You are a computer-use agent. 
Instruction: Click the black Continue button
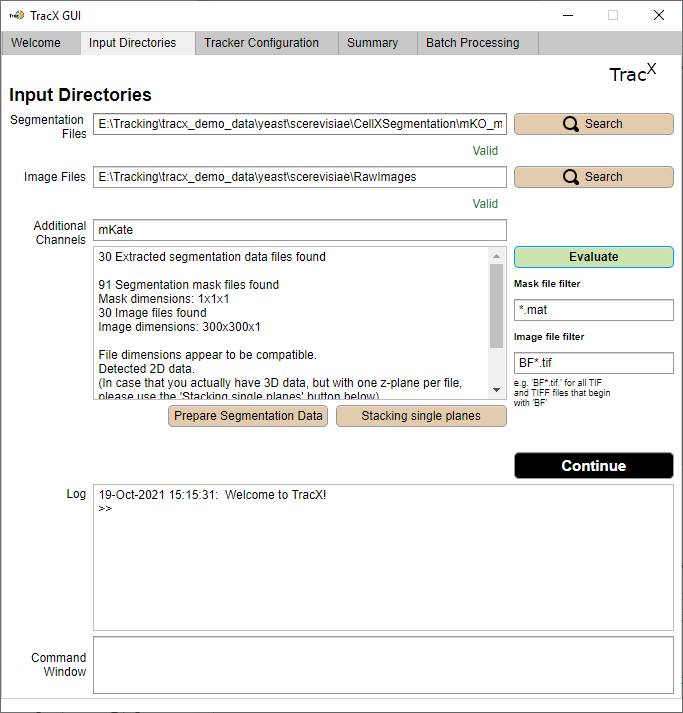click(593, 466)
